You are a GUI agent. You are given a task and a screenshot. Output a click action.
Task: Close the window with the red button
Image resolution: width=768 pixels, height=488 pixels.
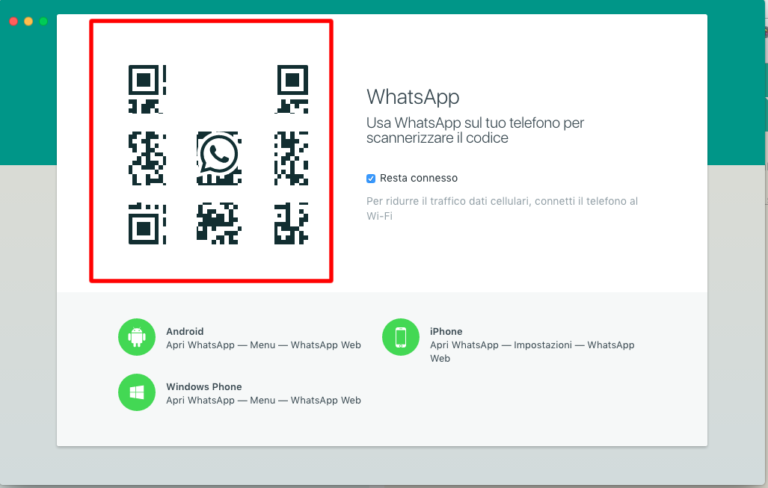[14, 21]
